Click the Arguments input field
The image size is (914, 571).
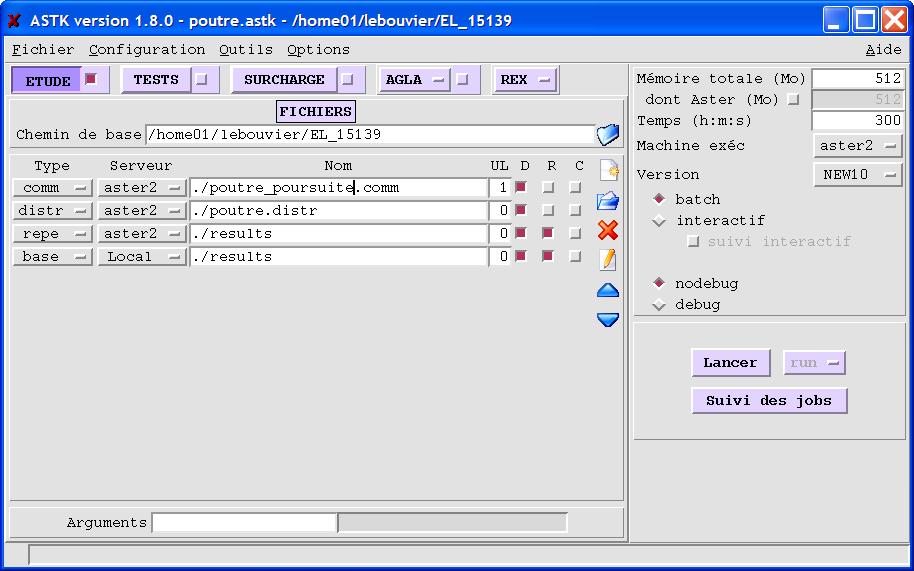[x=244, y=523]
